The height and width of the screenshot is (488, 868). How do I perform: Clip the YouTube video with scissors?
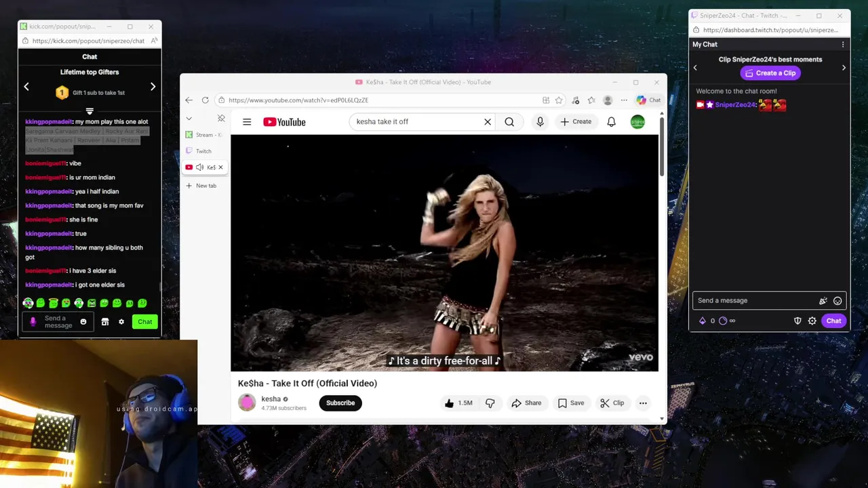point(612,403)
